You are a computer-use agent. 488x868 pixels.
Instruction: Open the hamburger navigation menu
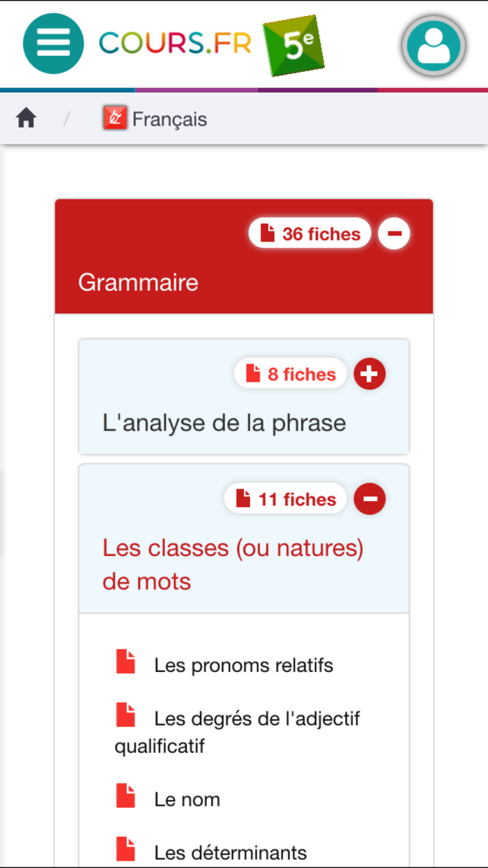[x=53, y=43]
